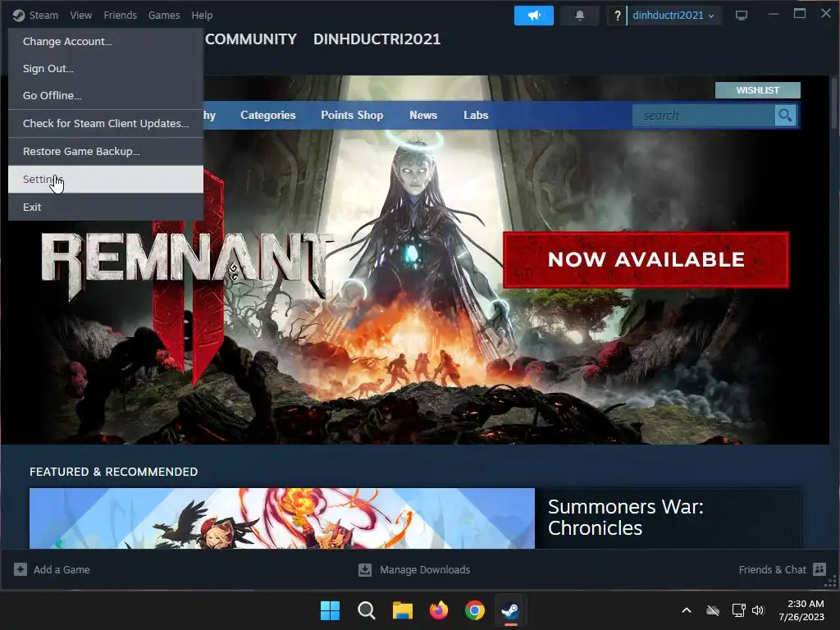Open the Steam menu
Screen dimensions: 840x630
pos(43,16)
